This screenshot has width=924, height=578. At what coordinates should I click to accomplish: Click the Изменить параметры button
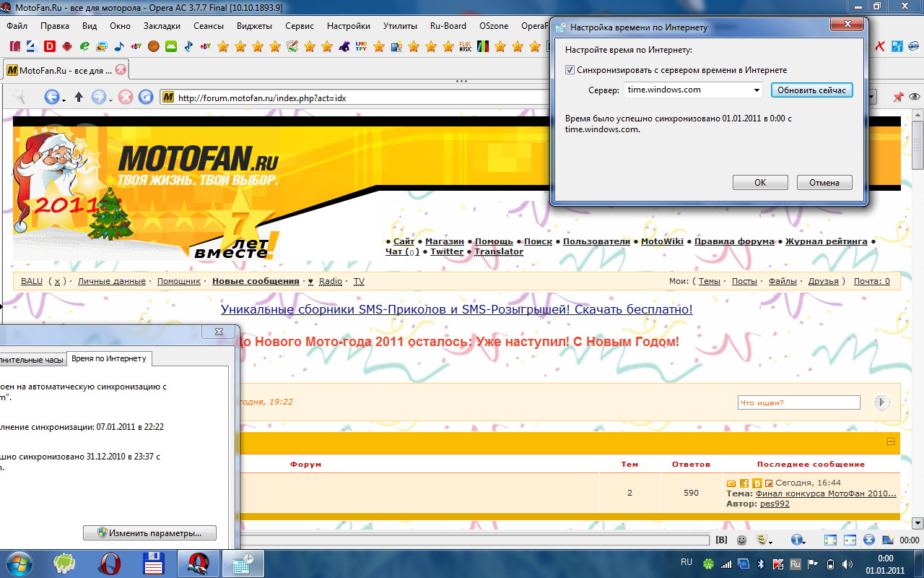coord(149,533)
